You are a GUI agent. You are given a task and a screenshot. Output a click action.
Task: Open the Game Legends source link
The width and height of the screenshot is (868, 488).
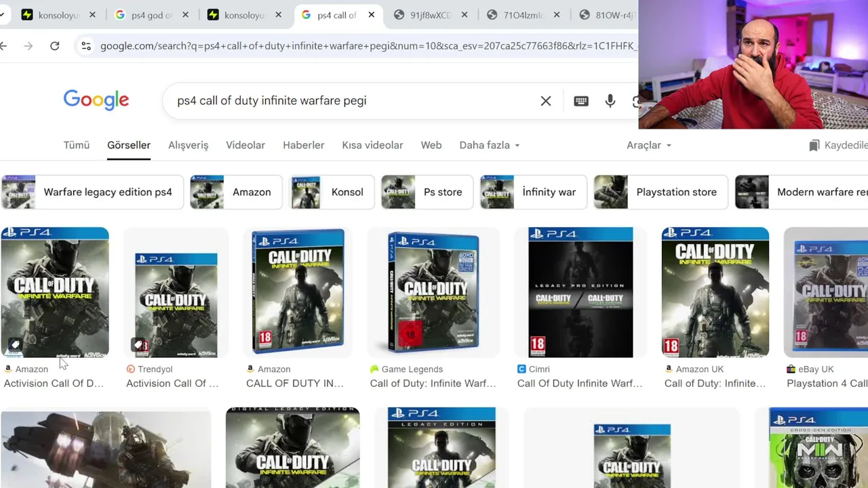(406, 369)
